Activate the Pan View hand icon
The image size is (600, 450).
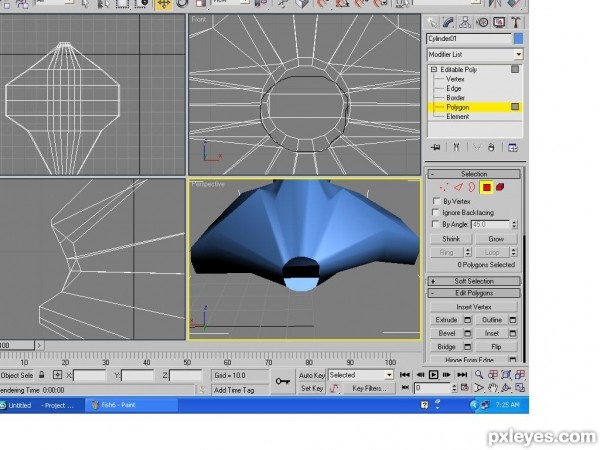click(492, 388)
